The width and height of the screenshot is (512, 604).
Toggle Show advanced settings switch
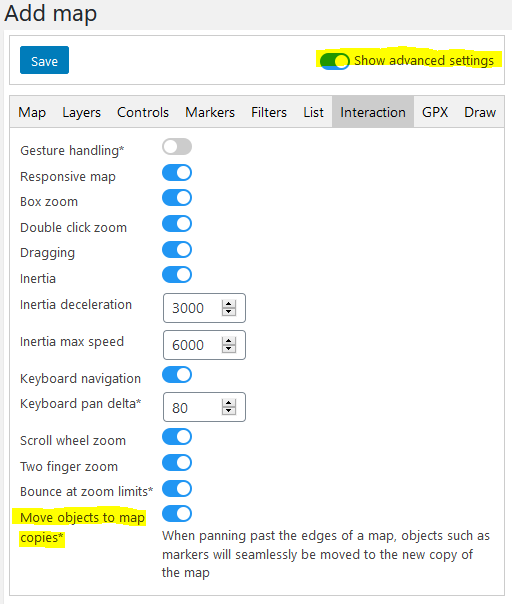(334, 61)
